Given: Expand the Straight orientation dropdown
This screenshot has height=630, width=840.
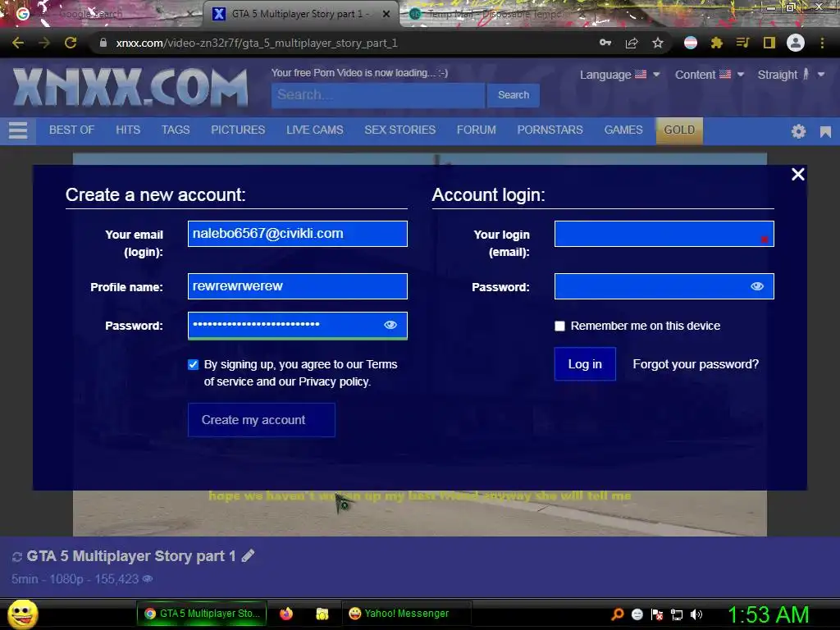Looking at the screenshot, I should coord(791,75).
